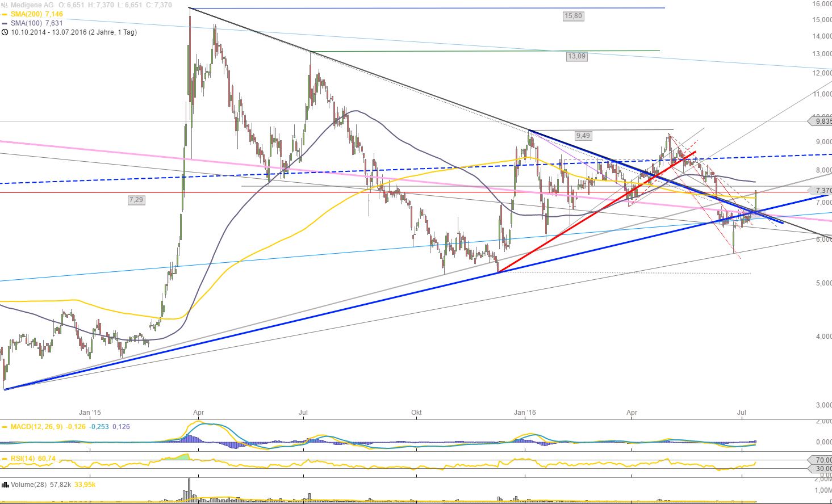Click the candlestick chart icon beside Medigene AG

point(4,5)
